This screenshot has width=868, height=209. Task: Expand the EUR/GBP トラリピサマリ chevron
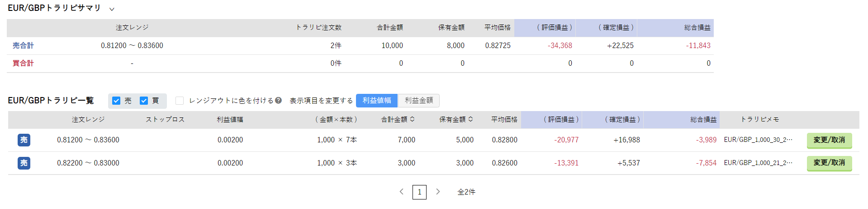point(112,9)
